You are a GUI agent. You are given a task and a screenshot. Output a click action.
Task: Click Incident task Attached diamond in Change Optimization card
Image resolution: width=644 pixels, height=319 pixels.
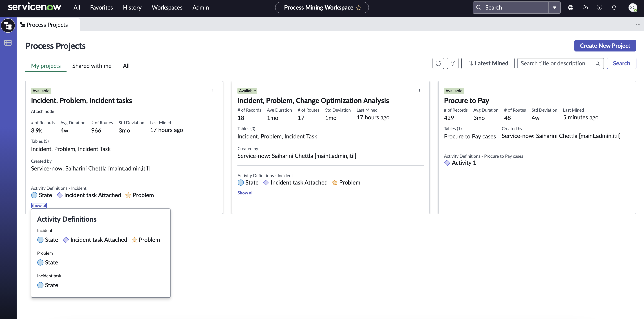point(266,183)
